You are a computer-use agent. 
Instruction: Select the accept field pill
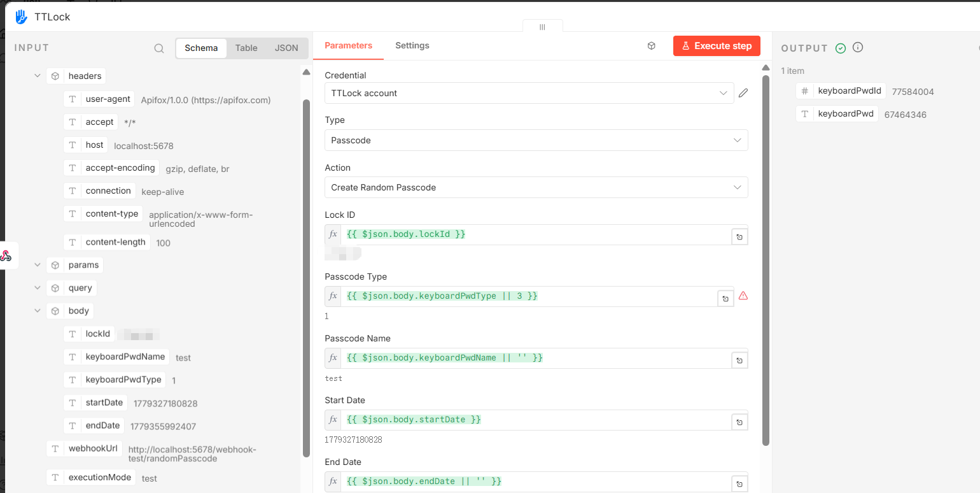tap(91, 122)
